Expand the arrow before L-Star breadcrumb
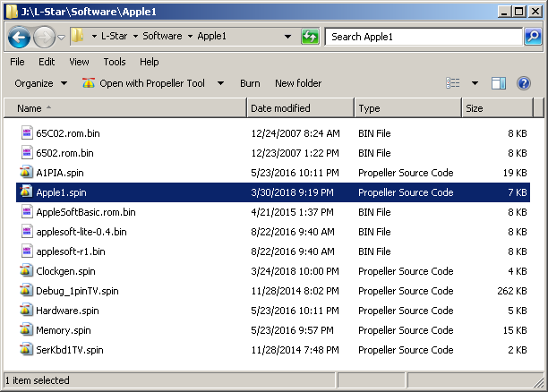The height and width of the screenshot is (392, 548). [x=94, y=36]
